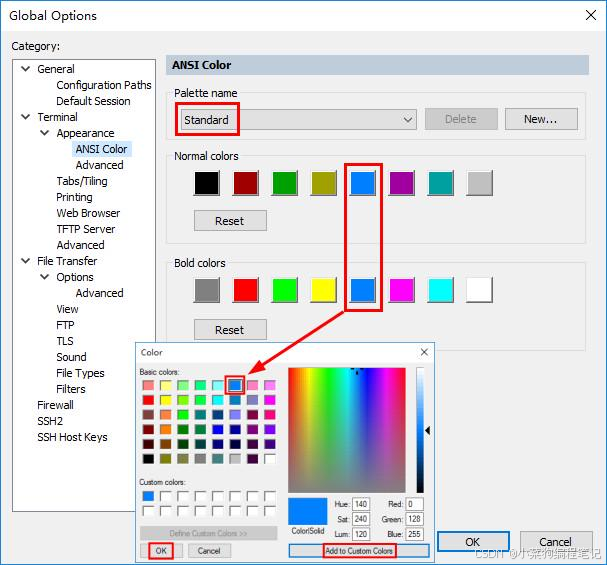Cancel the Global Options dialog
This screenshot has width=607, height=565.
556,541
